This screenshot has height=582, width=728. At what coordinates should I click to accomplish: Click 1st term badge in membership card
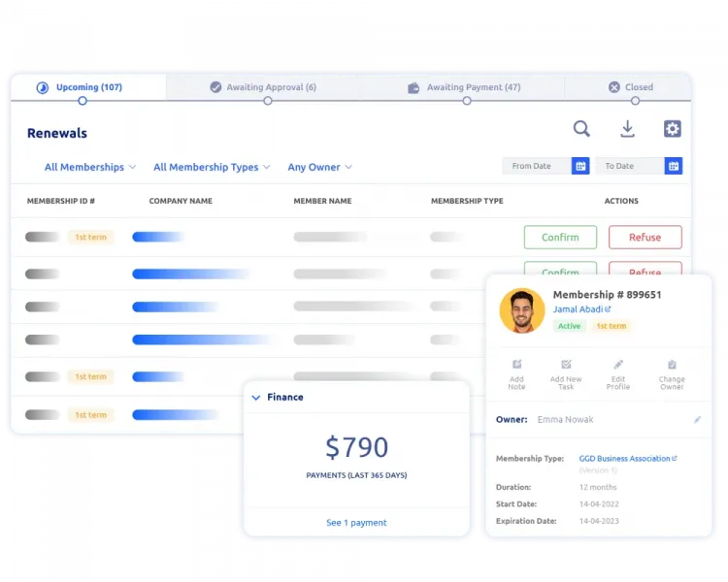point(611,326)
